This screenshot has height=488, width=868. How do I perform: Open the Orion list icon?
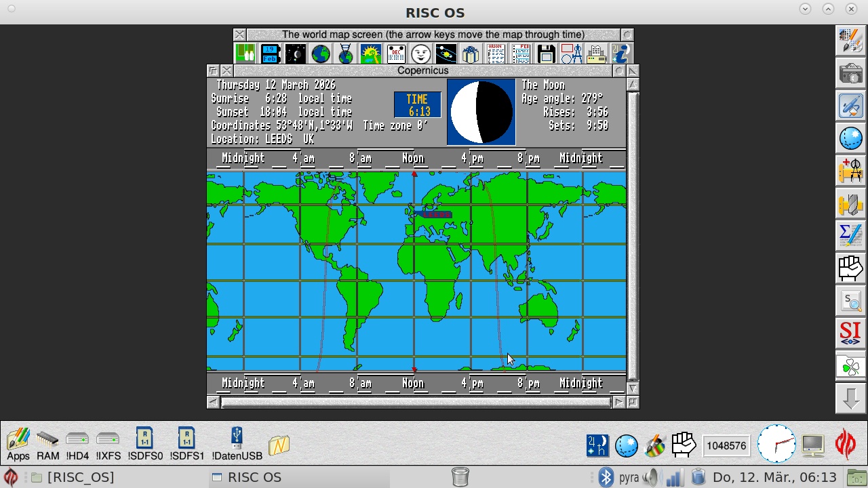click(x=496, y=54)
